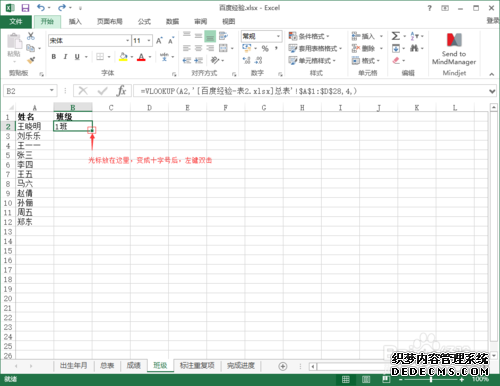Increase font size with large A
The image size is (500, 386).
159,41
